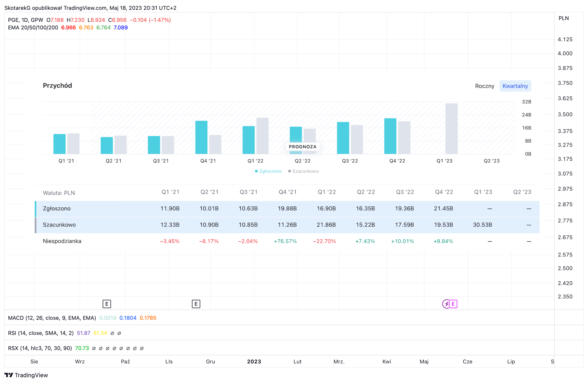The image size is (588, 383).
Task: Open the RSX indicator legend
Action: coord(40,348)
